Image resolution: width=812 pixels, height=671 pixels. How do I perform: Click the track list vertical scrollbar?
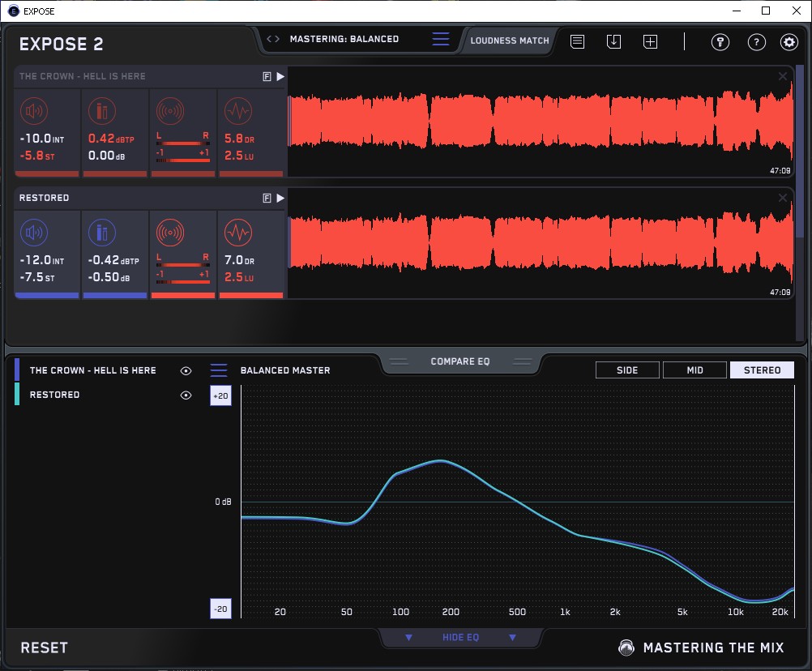point(800,150)
